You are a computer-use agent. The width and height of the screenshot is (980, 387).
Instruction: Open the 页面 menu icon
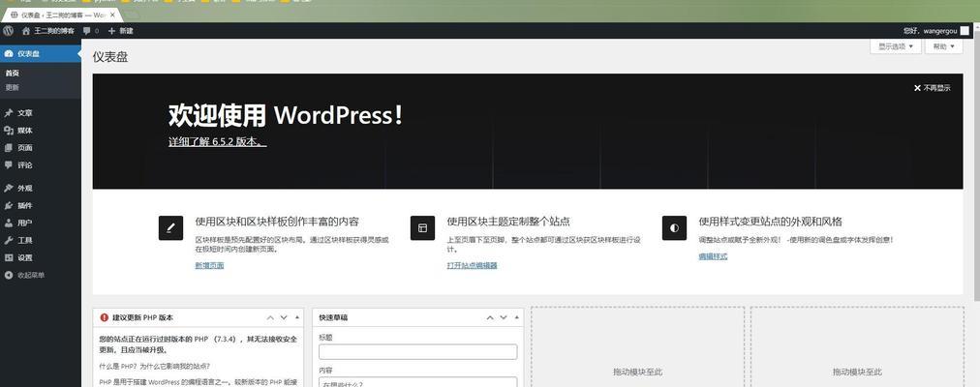click(x=8, y=148)
